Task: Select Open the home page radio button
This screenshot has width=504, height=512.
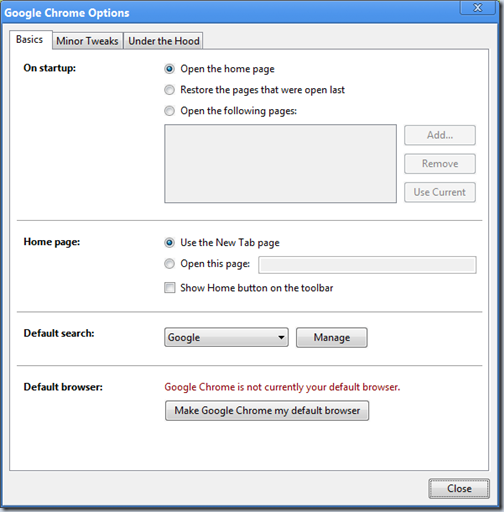Action: point(169,69)
